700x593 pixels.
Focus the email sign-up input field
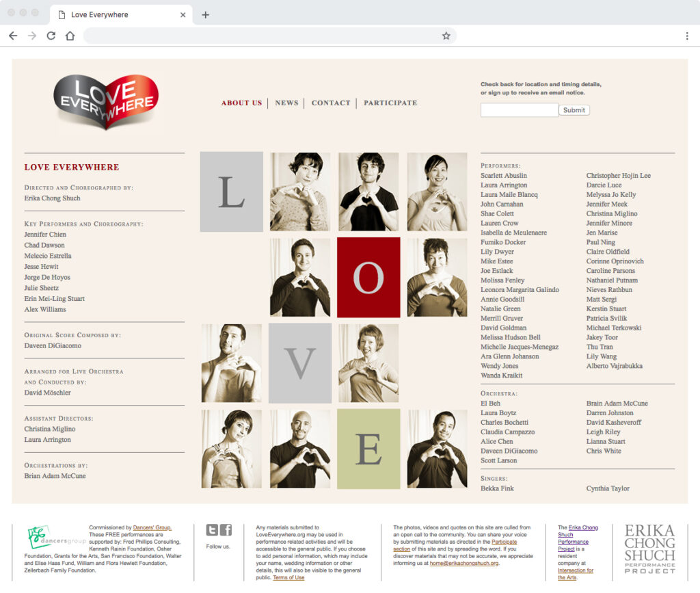tap(520, 110)
